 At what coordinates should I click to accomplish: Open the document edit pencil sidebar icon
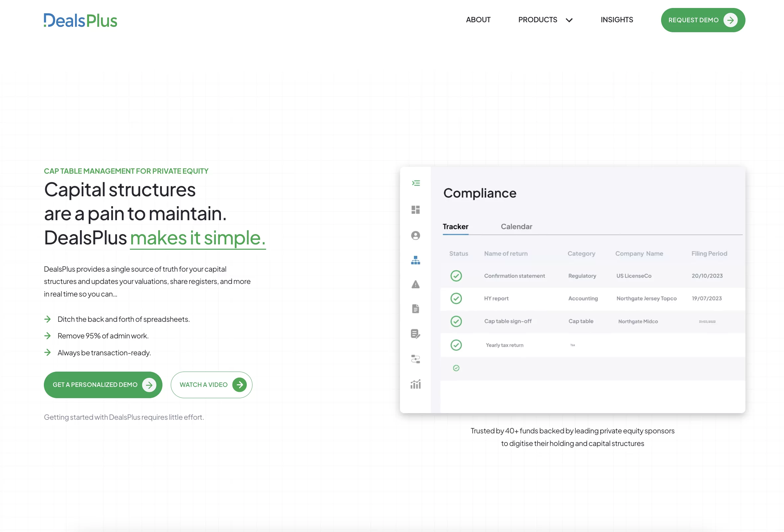click(416, 334)
